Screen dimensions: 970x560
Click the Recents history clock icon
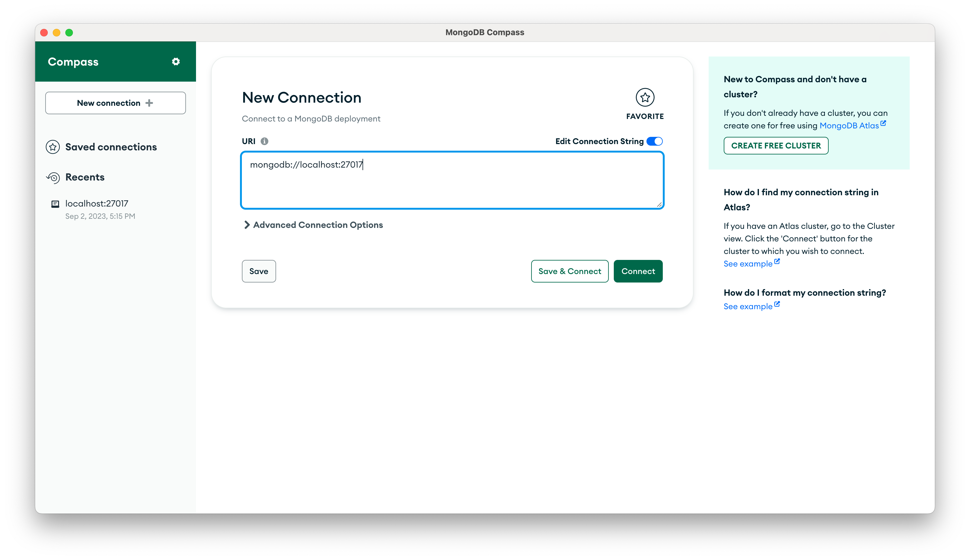[x=53, y=177]
